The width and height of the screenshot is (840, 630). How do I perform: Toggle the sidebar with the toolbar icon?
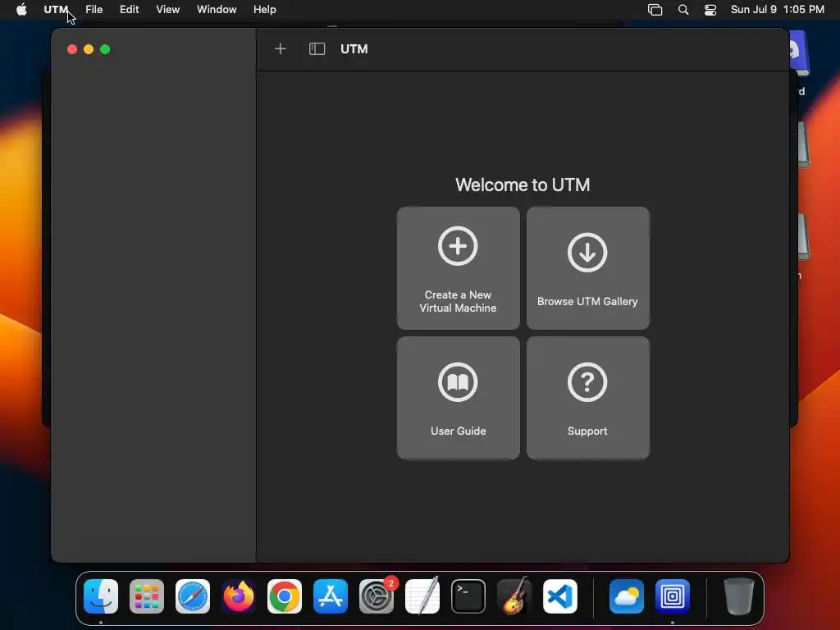point(317,48)
